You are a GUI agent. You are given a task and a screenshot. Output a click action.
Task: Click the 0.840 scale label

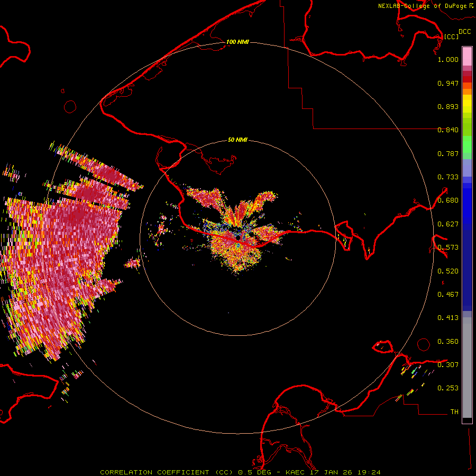tap(448, 130)
